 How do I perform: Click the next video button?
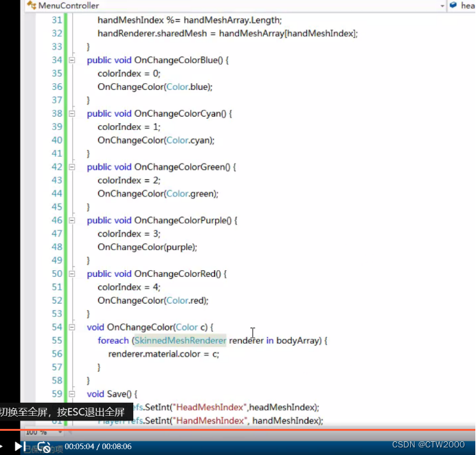click(x=20, y=446)
